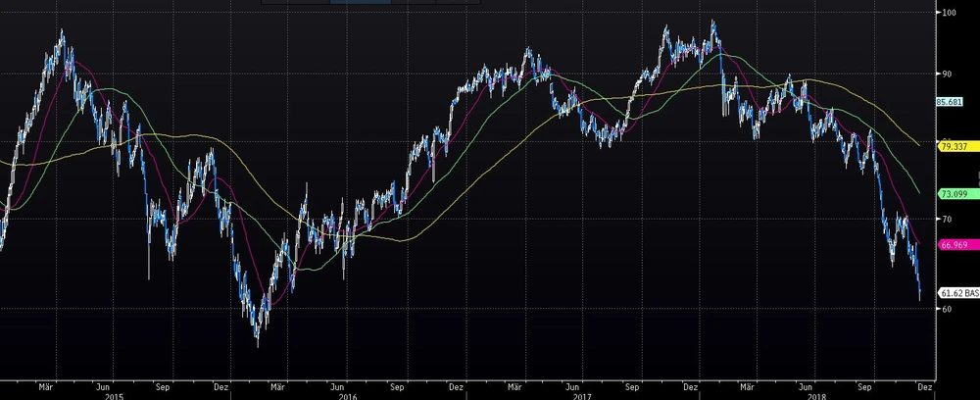This screenshot has width=980, height=400.
Task: Click the 90 level on the price axis
Action: pyautogui.click(x=947, y=74)
